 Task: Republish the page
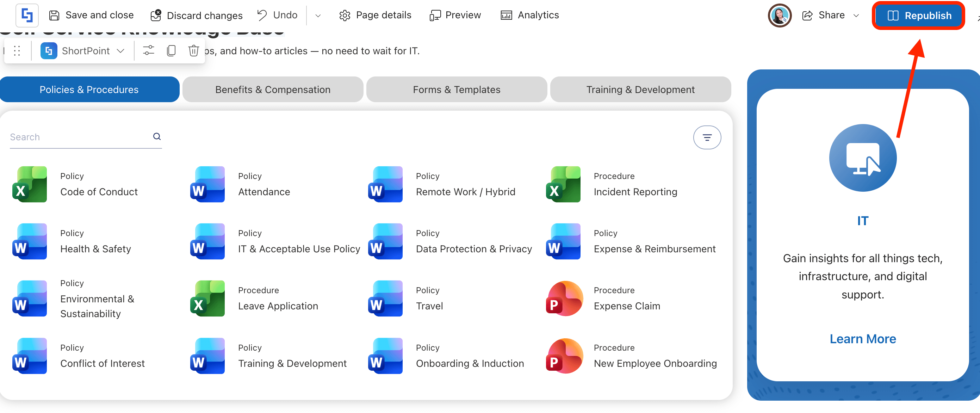coord(919,16)
